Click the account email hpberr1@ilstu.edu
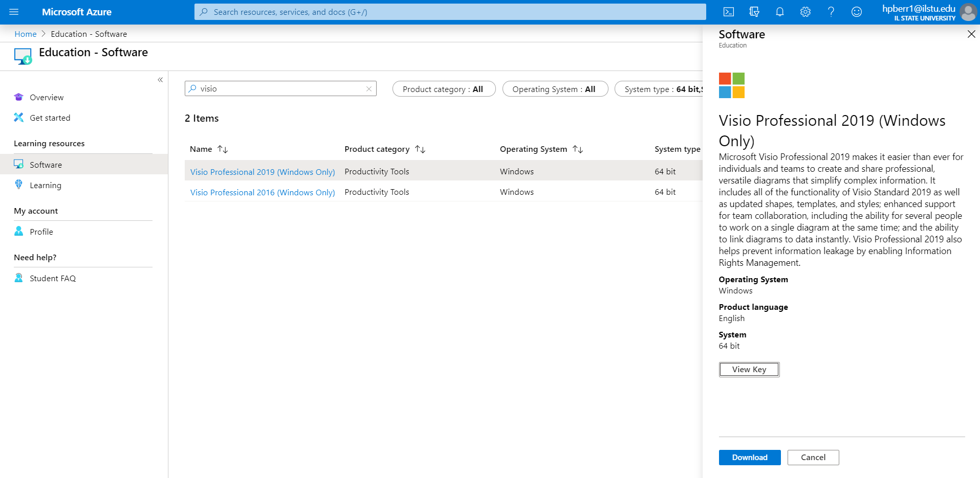The image size is (980, 478). point(919,8)
